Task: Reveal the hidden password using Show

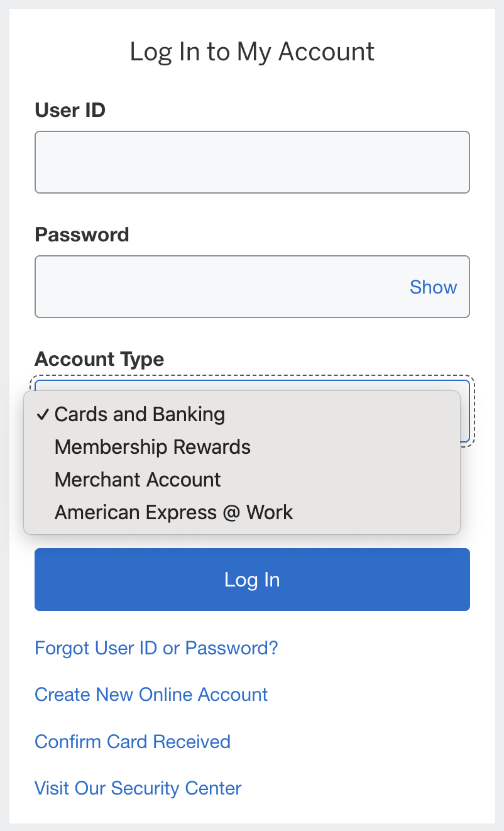Action: (433, 287)
